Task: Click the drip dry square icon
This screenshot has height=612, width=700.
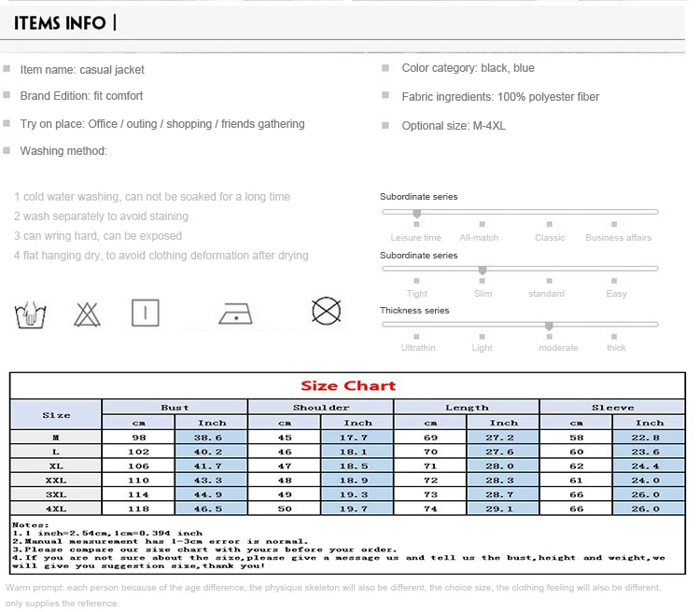Action: (x=146, y=313)
